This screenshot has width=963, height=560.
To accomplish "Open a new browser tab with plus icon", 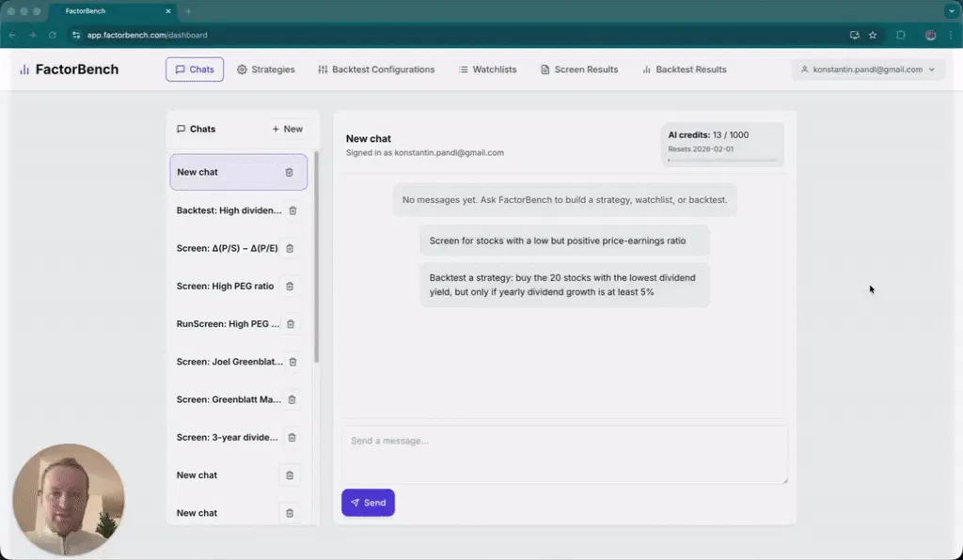I will (x=188, y=11).
